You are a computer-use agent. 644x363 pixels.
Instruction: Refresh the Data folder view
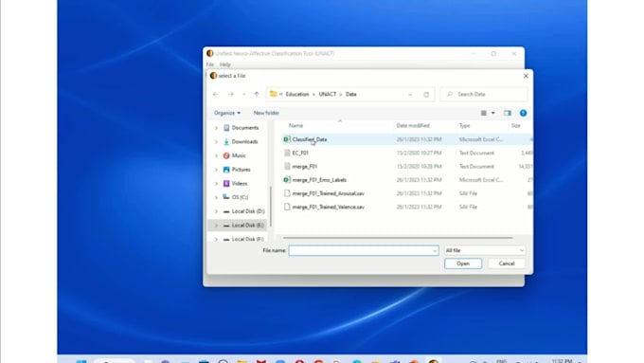[426, 94]
